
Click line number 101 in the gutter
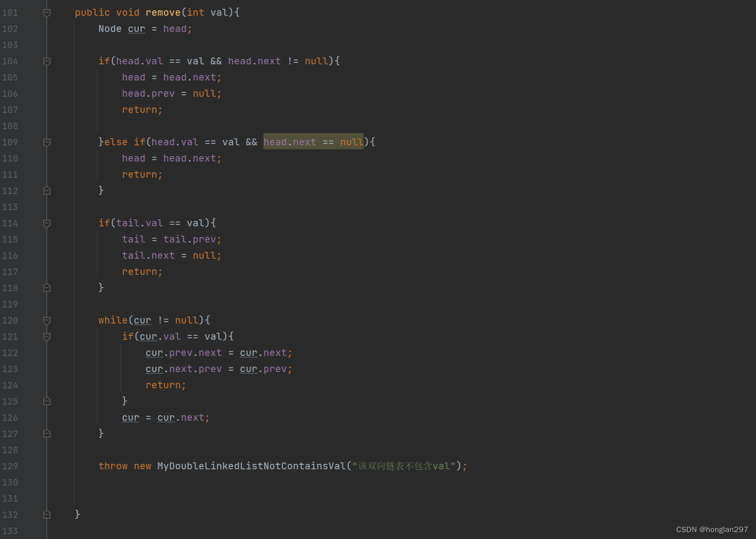pyautogui.click(x=10, y=13)
